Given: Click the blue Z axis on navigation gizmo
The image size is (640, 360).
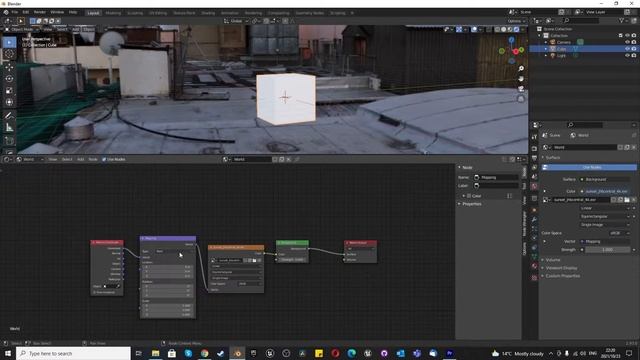Looking at the screenshot, I should tap(512, 40).
